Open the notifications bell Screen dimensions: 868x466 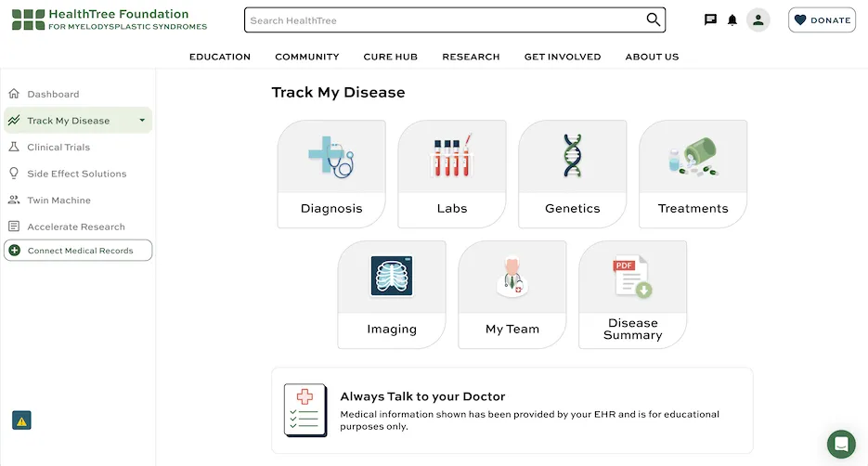732,20
